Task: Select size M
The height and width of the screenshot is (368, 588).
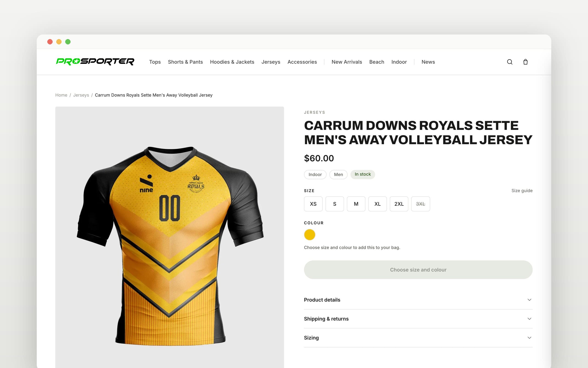Action: 356,204
